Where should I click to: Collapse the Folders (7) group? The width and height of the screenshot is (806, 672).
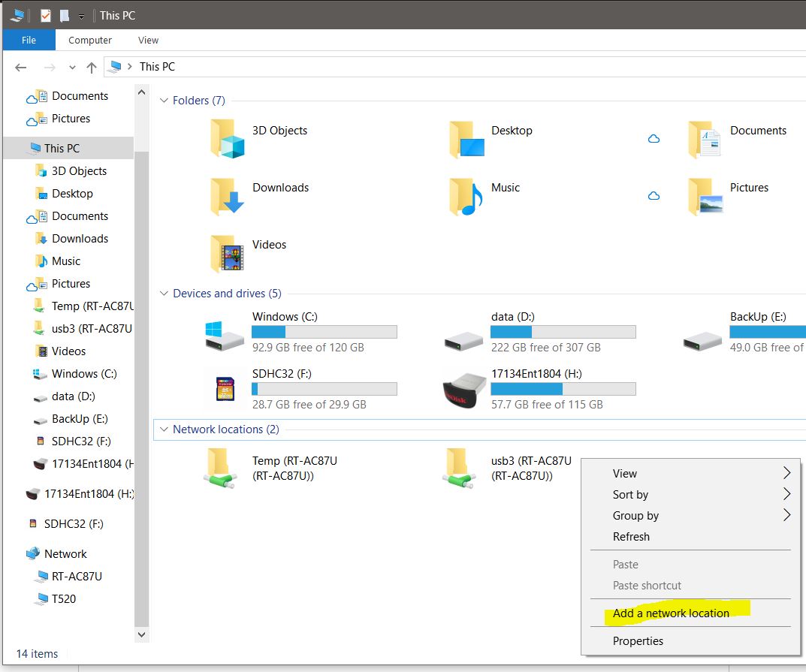click(164, 100)
